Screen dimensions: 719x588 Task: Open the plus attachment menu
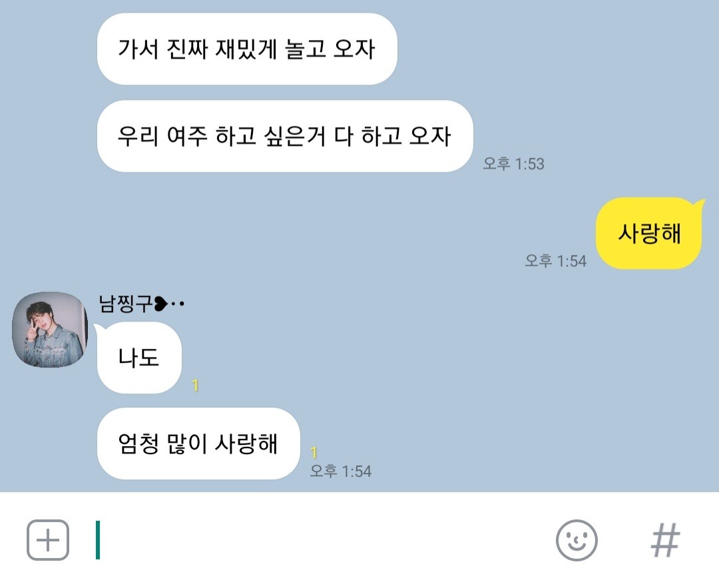[x=48, y=540]
